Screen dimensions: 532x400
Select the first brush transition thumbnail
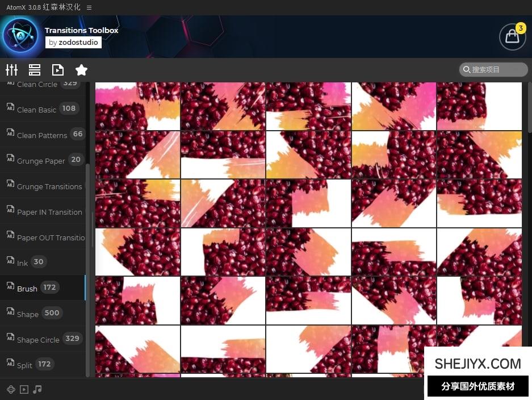click(137, 106)
